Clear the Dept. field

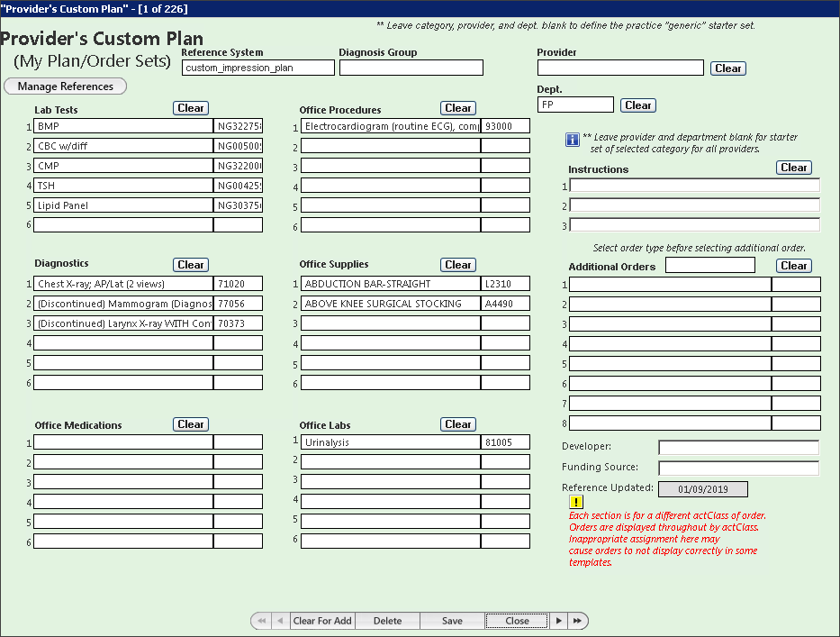(x=638, y=105)
